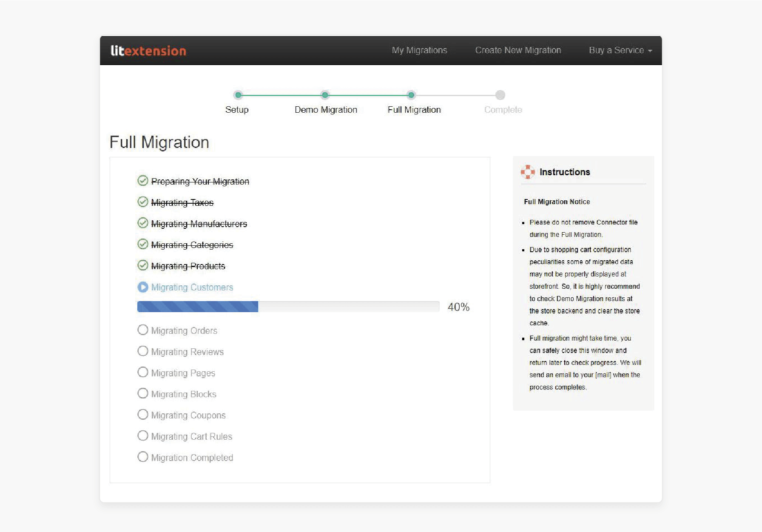Click the notice about Connector file

(583, 228)
